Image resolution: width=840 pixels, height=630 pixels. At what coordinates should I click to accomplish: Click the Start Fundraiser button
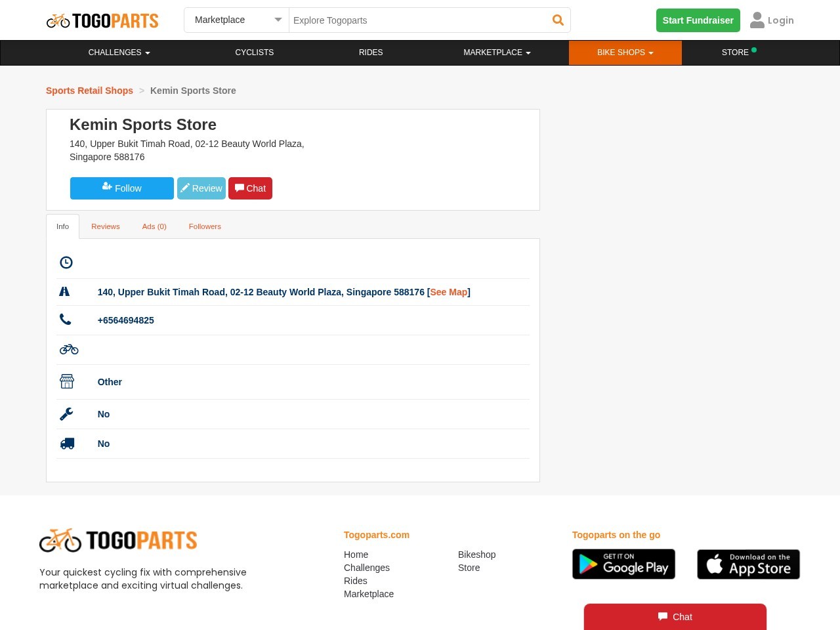(x=698, y=20)
